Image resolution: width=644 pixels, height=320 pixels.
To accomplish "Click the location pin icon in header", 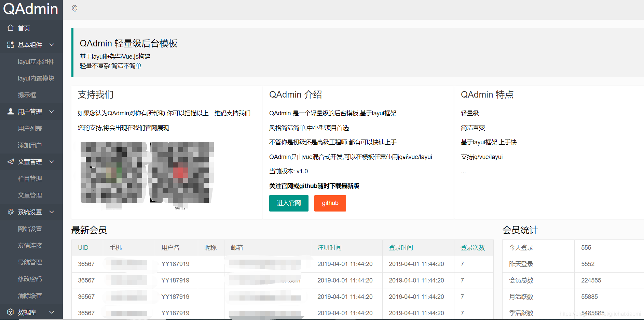I will (x=74, y=9).
